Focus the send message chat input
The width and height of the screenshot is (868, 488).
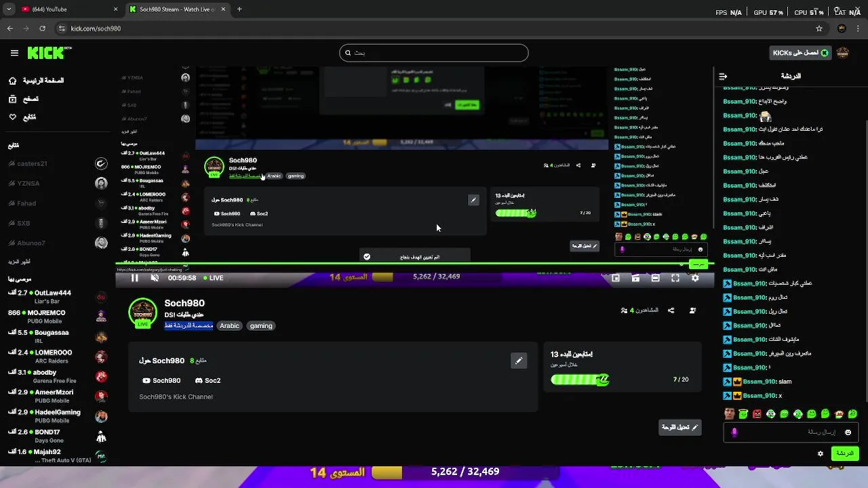tap(792, 432)
